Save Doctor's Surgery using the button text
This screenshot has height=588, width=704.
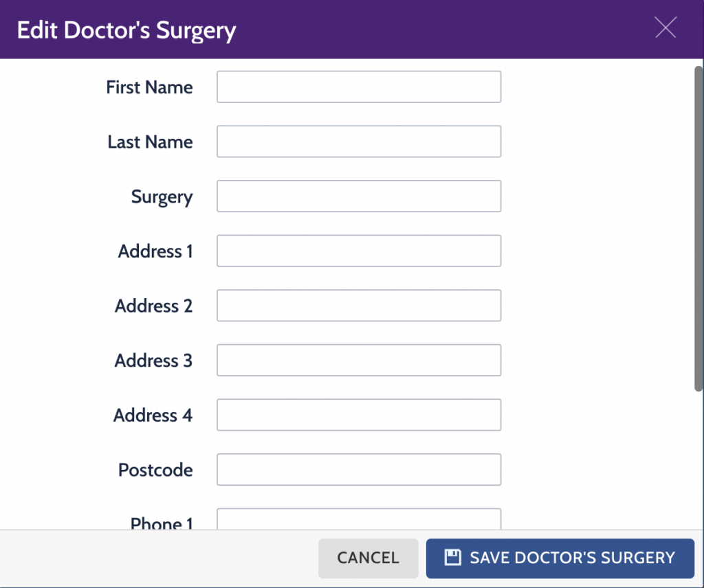572,558
